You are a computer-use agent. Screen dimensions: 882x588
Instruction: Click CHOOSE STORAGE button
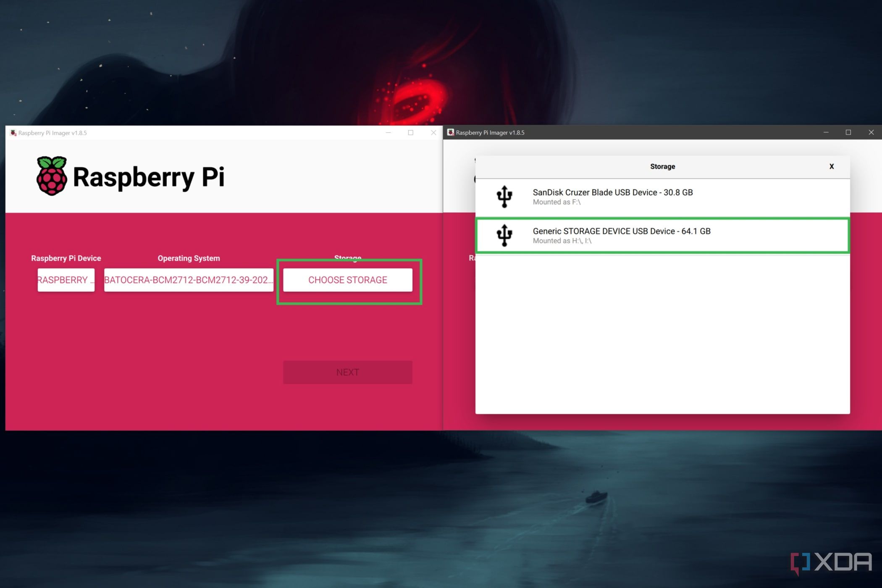click(348, 280)
